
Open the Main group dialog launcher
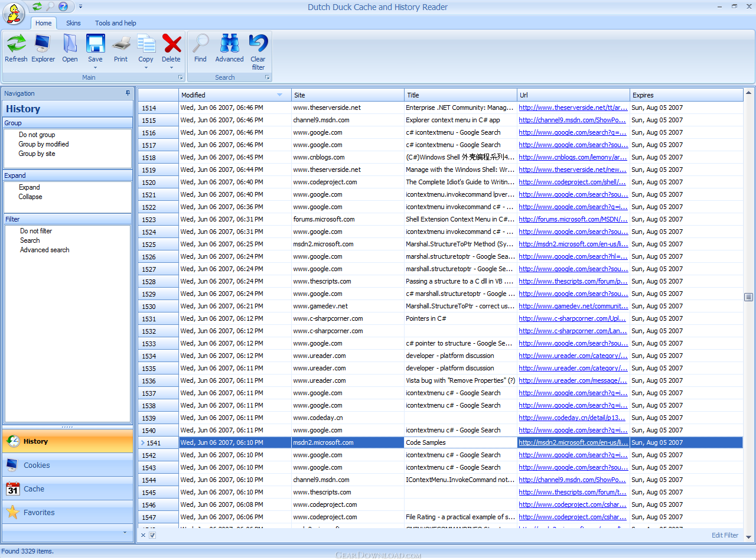coord(181,77)
